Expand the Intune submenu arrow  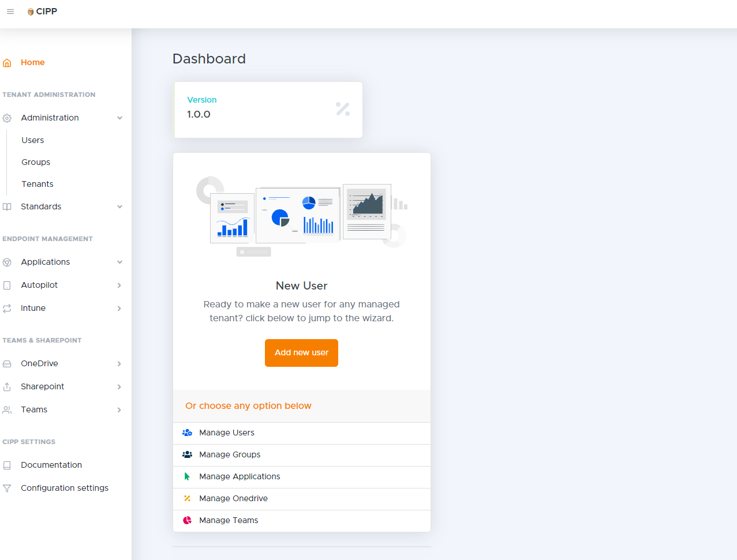click(119, 309)
